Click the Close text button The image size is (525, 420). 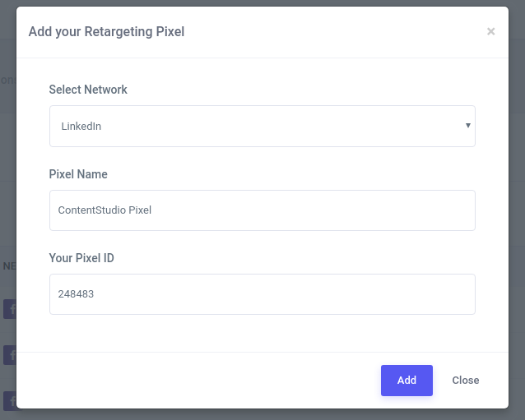coord(466,381)
